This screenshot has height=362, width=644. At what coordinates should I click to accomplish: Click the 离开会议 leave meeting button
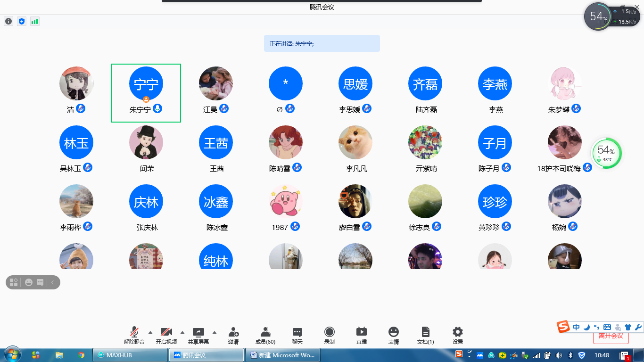click(611, 336)
